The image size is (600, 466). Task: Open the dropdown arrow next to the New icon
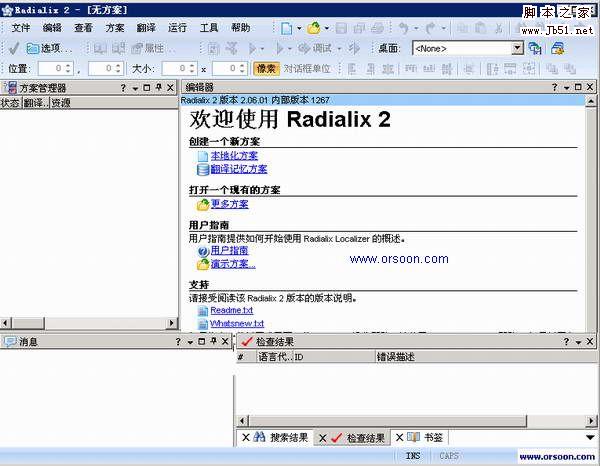[x=300, y=28]
